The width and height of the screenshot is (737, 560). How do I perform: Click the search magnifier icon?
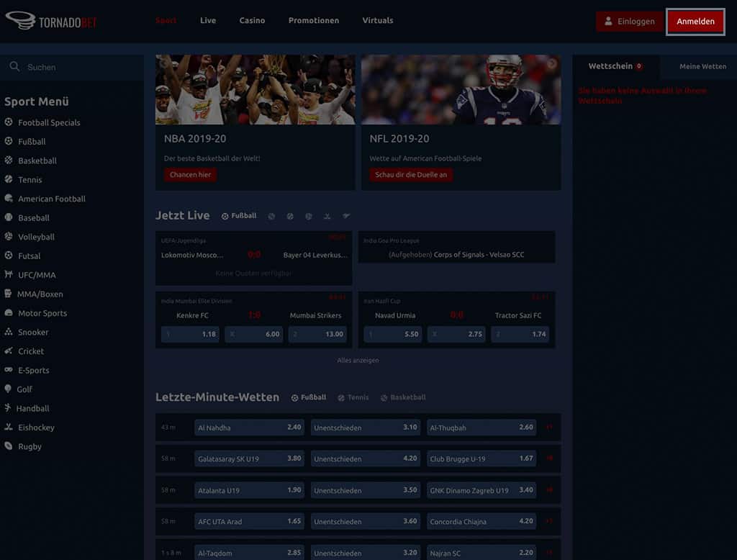tap(14, 67)
